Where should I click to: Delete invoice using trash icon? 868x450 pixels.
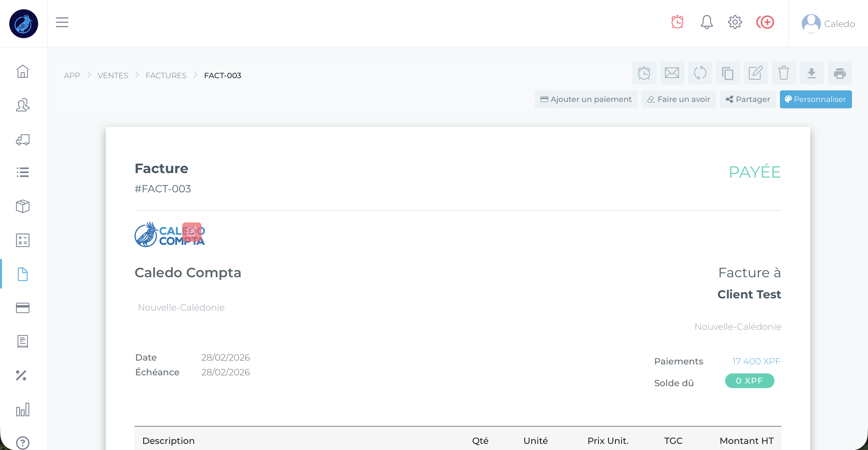tap(783, 73)
